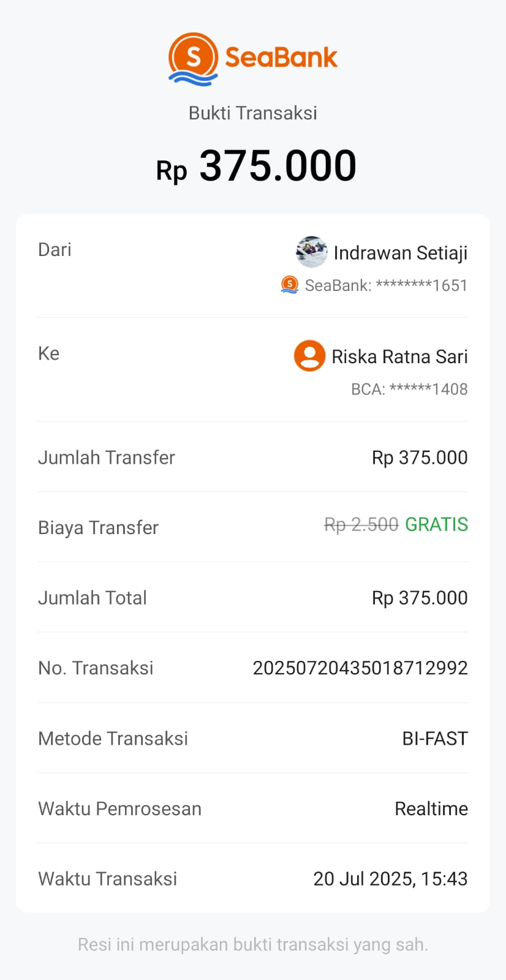Tap the Jumlah Transfer amount value
This screenshot has width=506, height=980.
(x=419, y=458)
